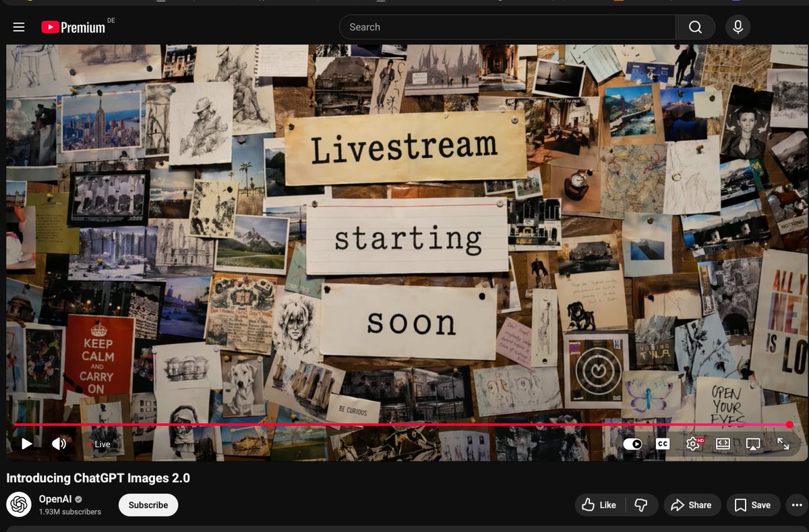
Task: Mute the video volume speaker icon
Action: [59, 444]
